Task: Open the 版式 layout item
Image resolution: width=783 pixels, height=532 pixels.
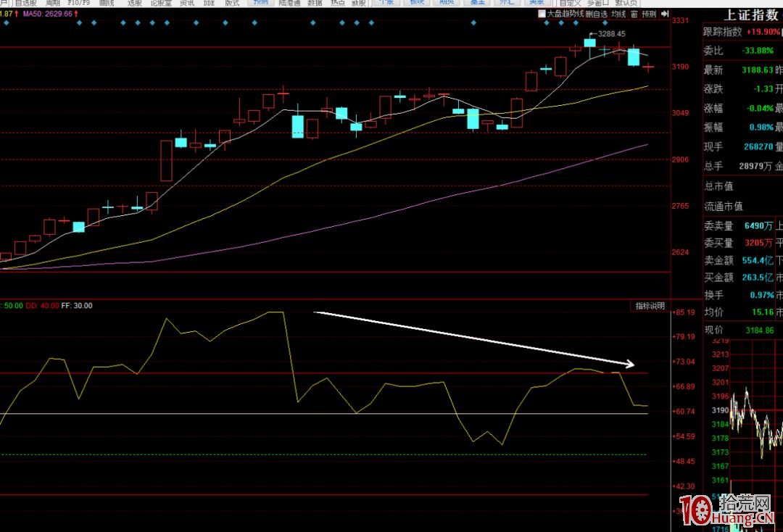Action: [232, 3]
